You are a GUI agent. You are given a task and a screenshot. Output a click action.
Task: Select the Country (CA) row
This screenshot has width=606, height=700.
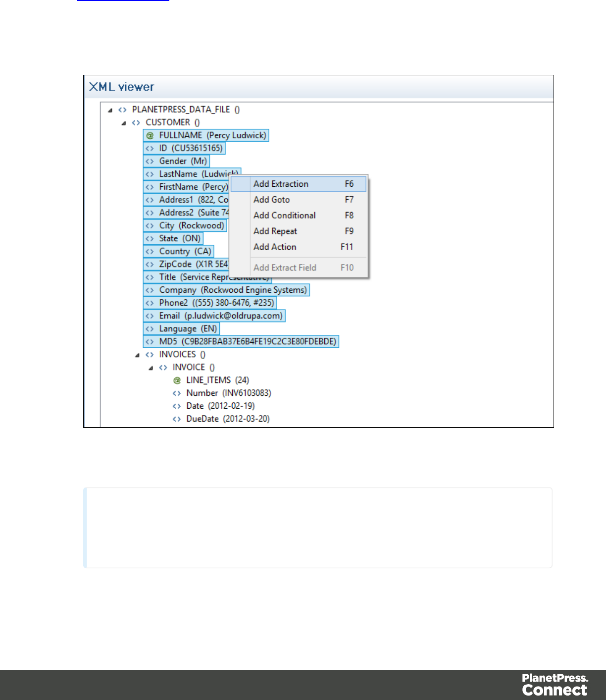pos(178,251)
